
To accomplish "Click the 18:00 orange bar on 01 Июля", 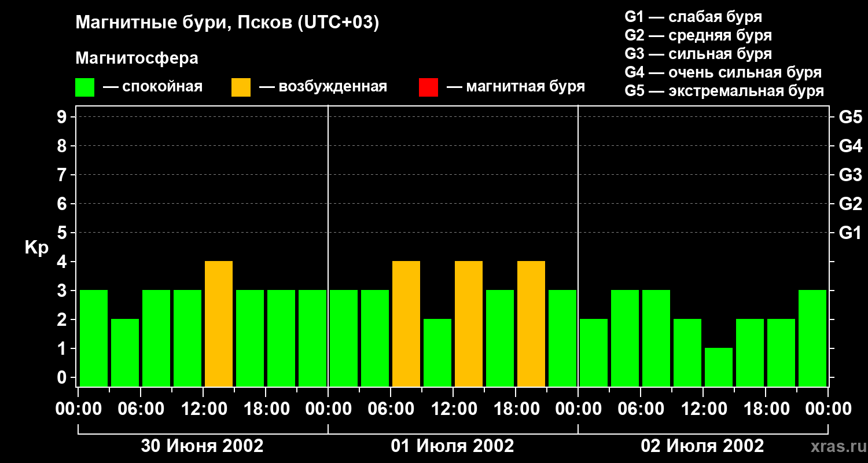I will pyautogui.click(x=531, y=324).
